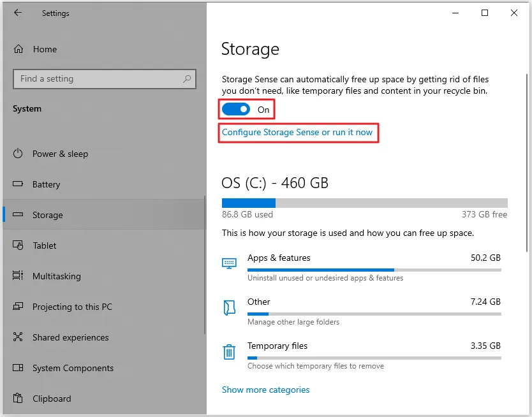Click the Battery icon in sidebar
This screenshot has width=532, height=417.
click(18, 184)
